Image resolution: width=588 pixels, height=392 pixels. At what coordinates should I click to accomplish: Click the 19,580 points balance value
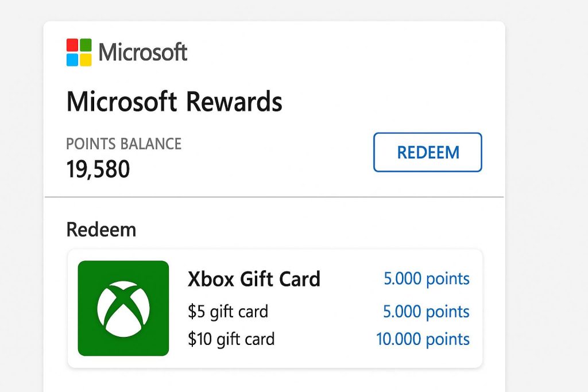[x=98, y=169]
